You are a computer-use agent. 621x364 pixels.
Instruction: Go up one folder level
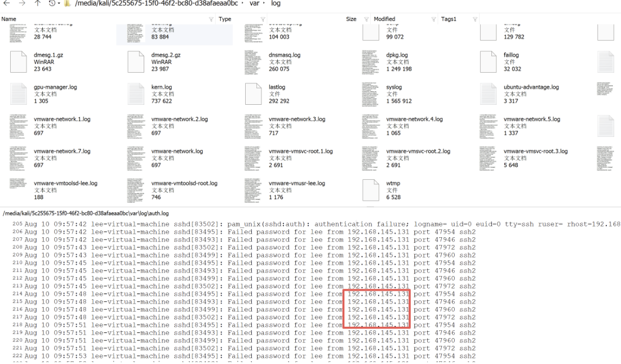tap(38, 4)
